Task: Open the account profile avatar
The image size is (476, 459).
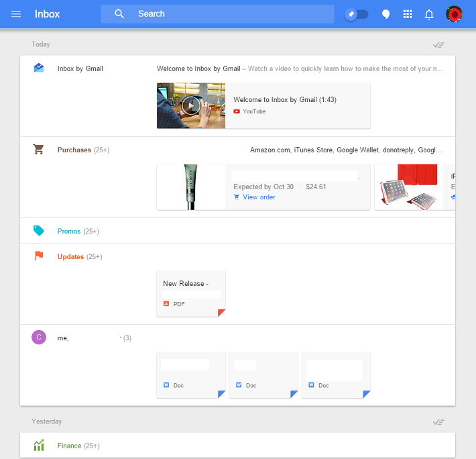Action: point(454,14)
